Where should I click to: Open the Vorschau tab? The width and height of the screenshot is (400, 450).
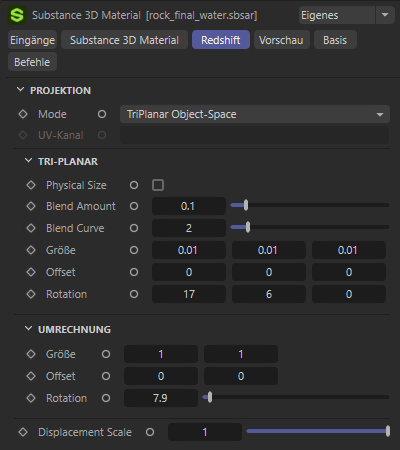[282, 40]
